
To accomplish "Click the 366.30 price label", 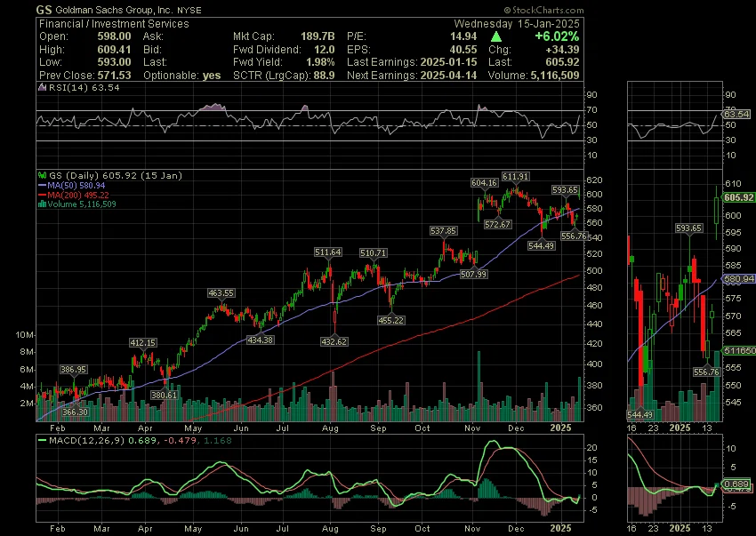I will coord(76,412).
